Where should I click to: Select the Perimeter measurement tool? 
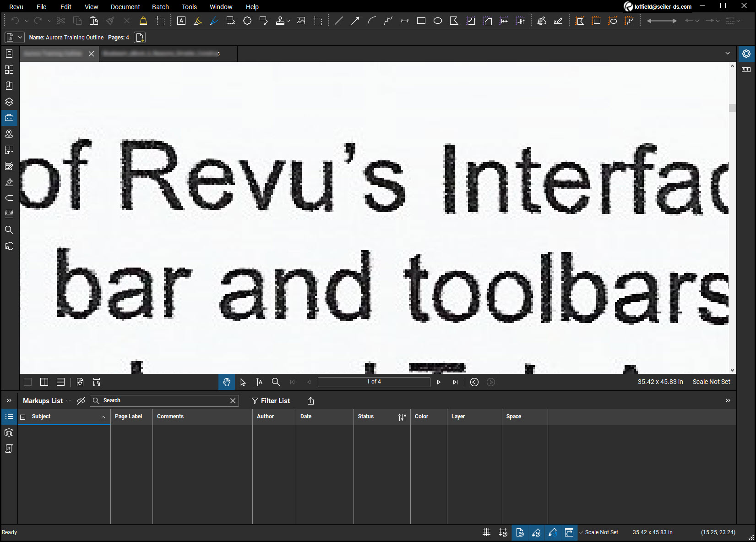(471, 21)
